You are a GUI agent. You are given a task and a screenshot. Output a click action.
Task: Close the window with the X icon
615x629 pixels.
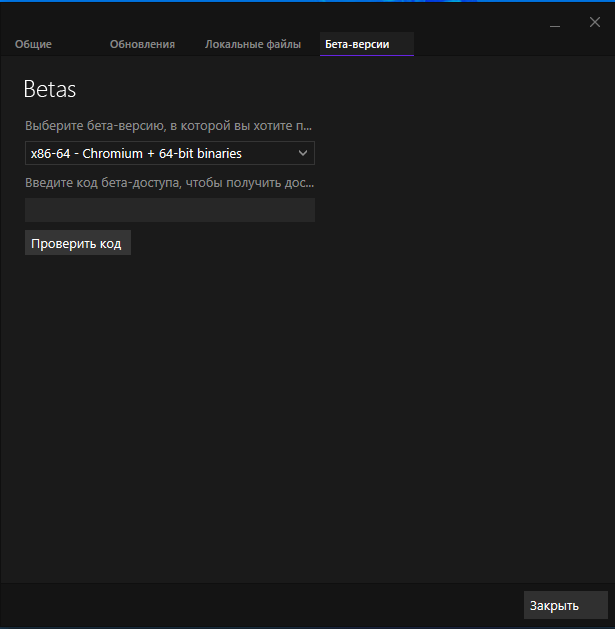point(594,22)
